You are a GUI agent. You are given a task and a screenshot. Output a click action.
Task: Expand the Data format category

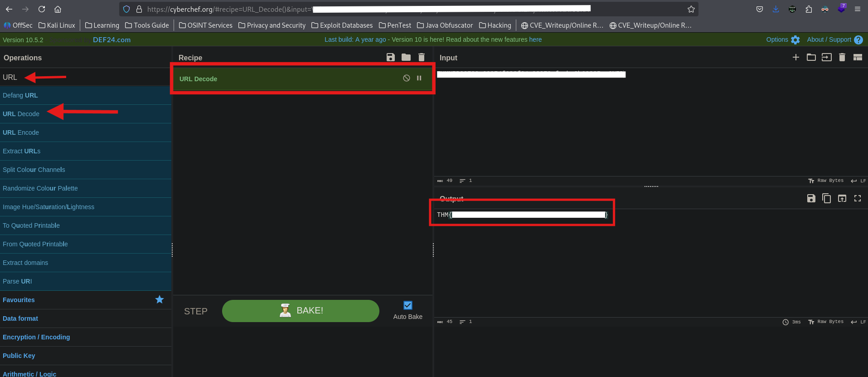[86, 318]
